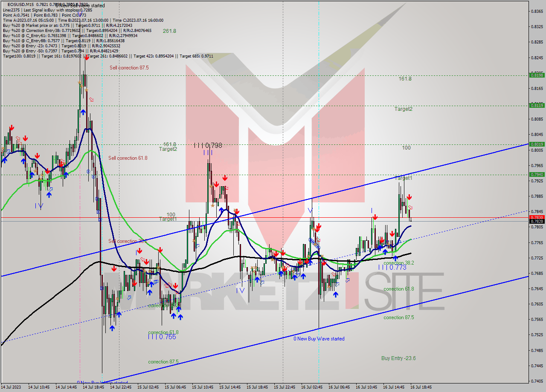
Task: Click the 'I I I 0.798' wave label
Action: point(208,145)
